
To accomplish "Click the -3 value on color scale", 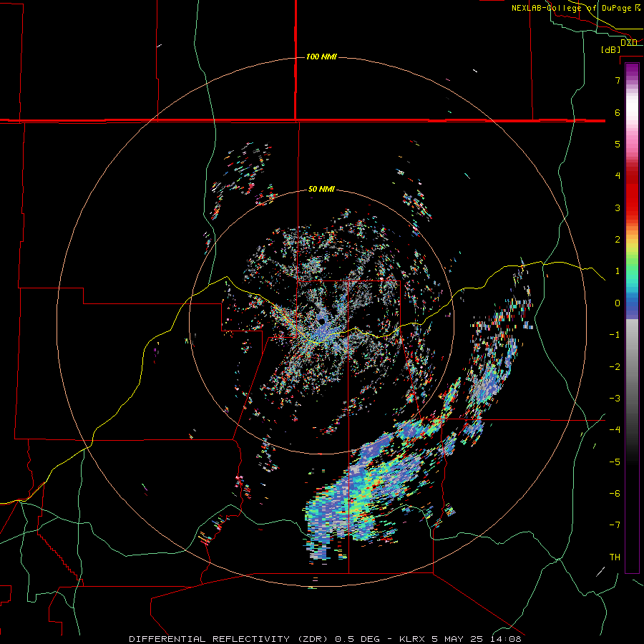I will coord(615,398).
